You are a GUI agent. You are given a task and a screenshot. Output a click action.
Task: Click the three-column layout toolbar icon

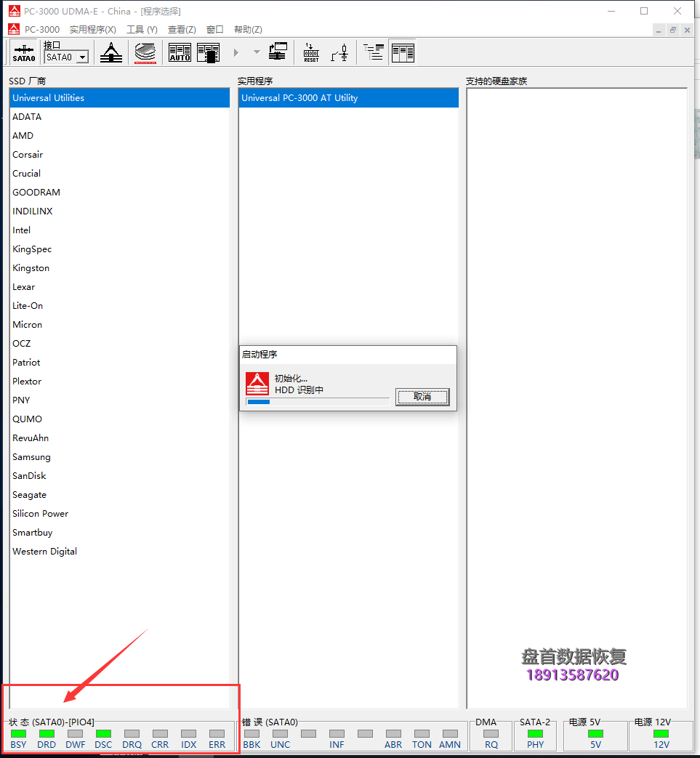pos(403,53)
